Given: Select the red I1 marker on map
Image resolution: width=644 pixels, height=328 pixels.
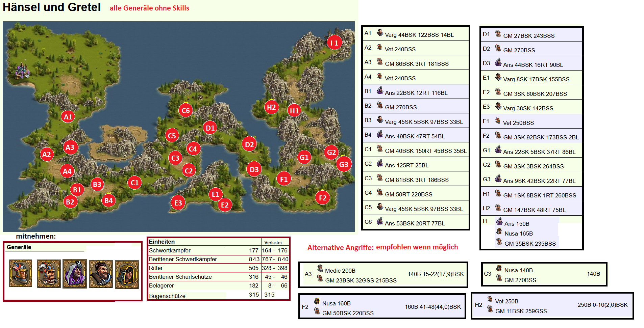Looking at the screenshot, I should pyautogui.click(x=334, y=43).
